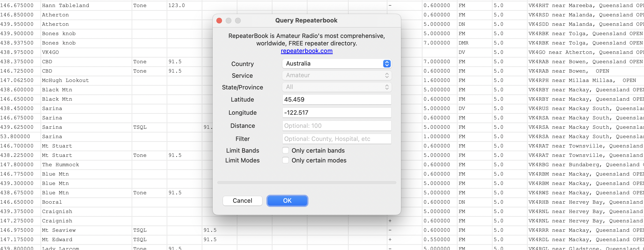Image resolution: width=644 pixels, height=250 pixels.
Task: Confirm the query with OK button
Action: coord(287,201)
